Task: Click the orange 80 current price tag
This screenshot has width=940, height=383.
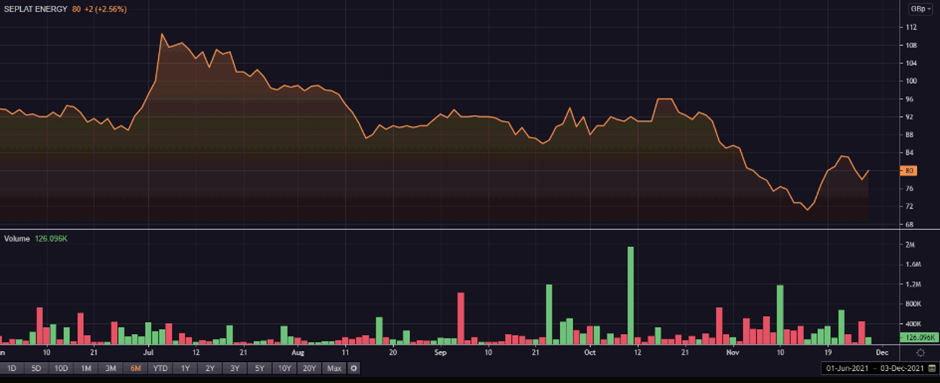Action: click(909, 171)
